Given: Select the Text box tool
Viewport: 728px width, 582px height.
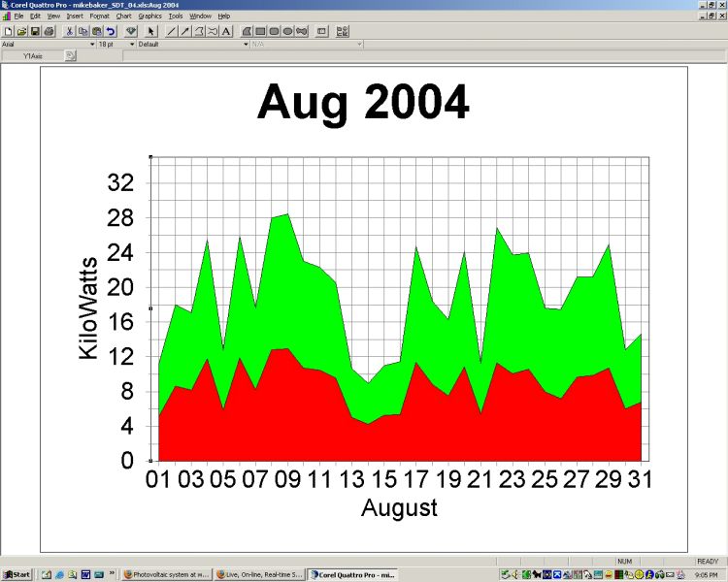Looking at the screenshot, I should (x=226, y=31).
